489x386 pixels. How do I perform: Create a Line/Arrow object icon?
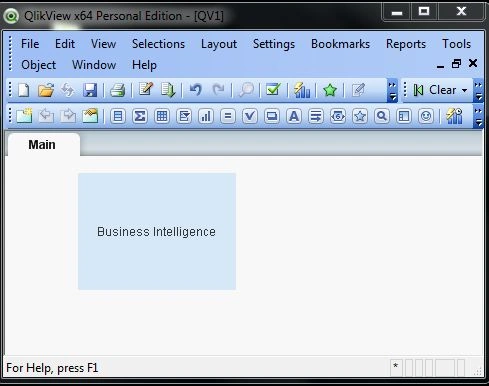point(316,116)
